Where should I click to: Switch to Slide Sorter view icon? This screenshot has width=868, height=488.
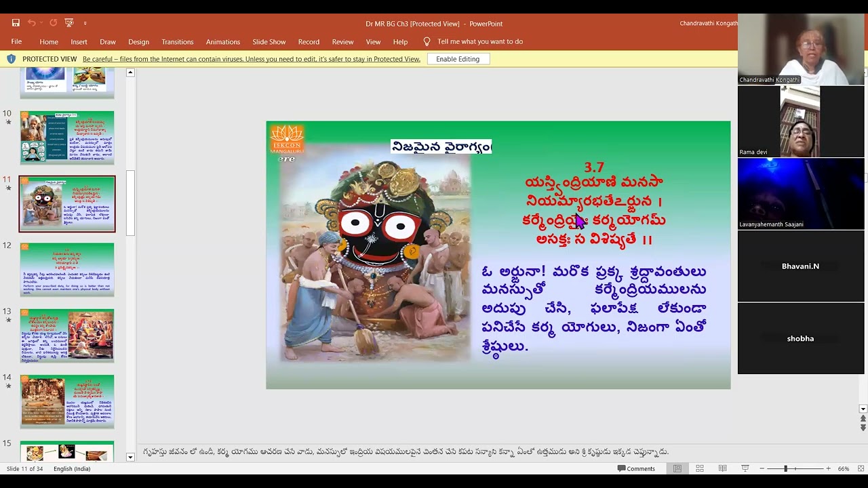[x=700, y=468]
